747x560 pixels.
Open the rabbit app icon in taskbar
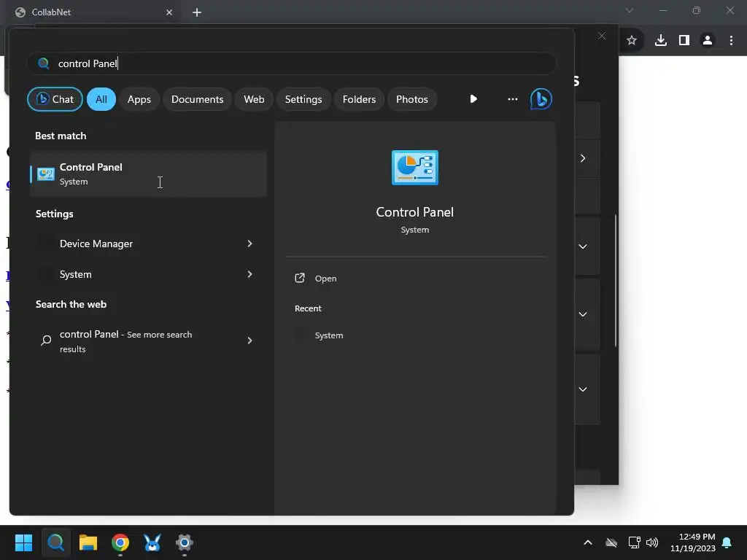pyautogui.click(x=152, y=542)
